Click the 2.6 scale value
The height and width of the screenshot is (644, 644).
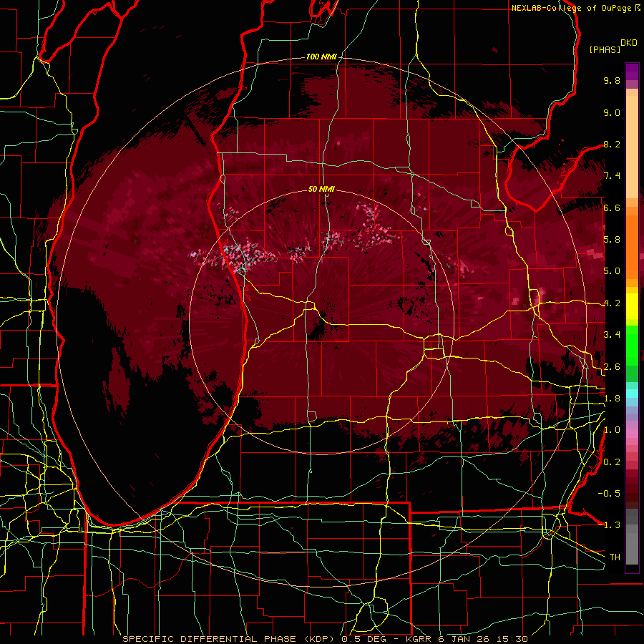click(612, 367)
